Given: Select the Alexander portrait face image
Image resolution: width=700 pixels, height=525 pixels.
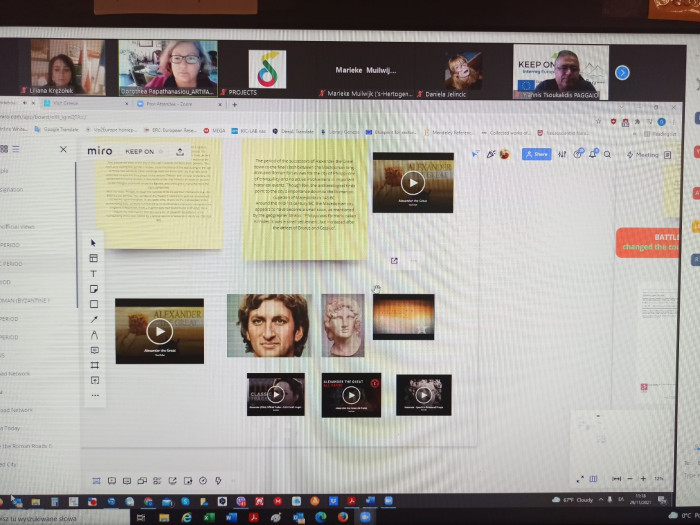Looking at the screenshot, I should click(270, 325).
